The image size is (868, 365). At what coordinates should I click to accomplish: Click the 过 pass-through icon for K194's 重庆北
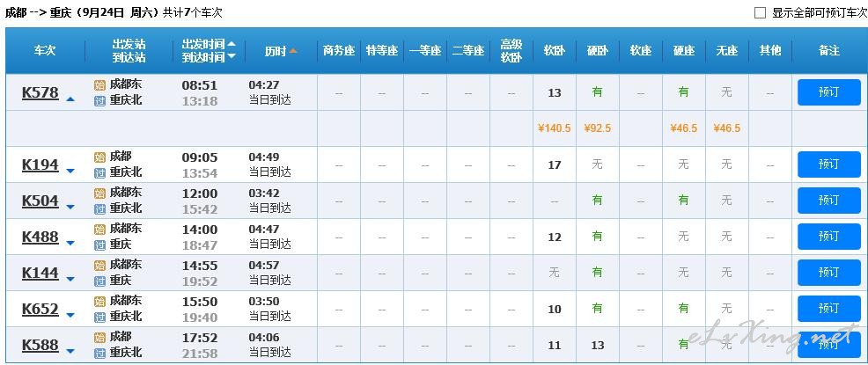pos(99,173)
